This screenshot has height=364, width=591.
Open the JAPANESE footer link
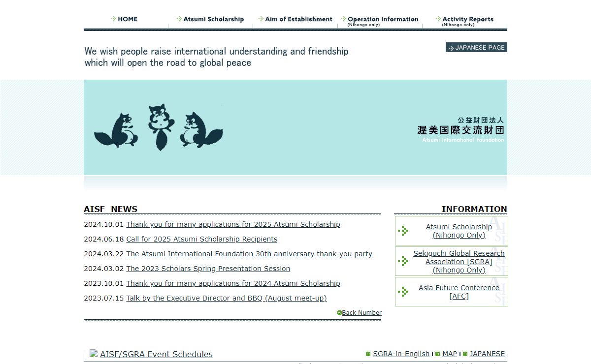pyautogui.click(x=487, y=354)
